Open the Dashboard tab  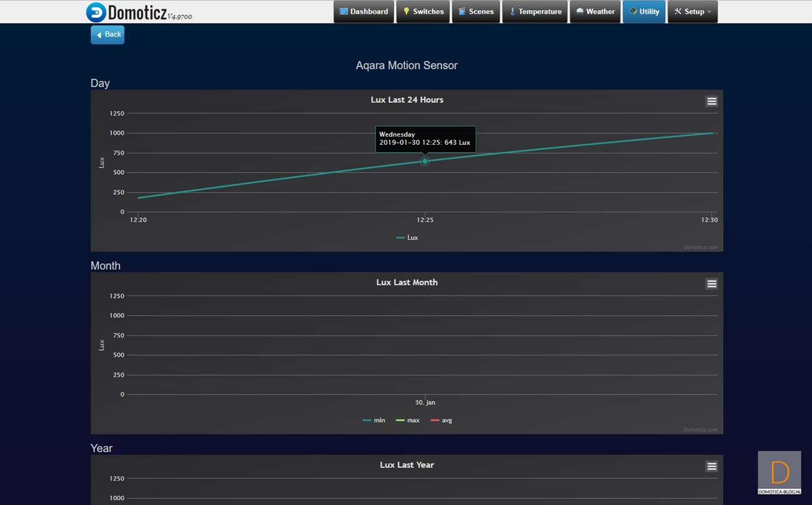364,12
